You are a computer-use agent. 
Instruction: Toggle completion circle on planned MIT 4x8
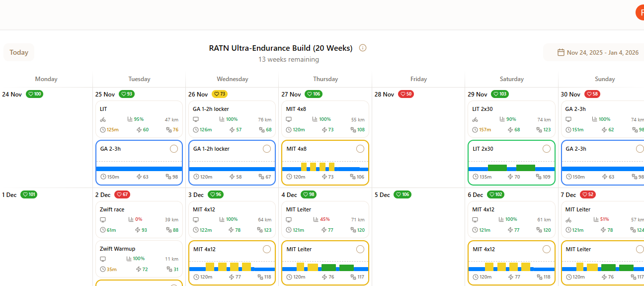[360, 149]
